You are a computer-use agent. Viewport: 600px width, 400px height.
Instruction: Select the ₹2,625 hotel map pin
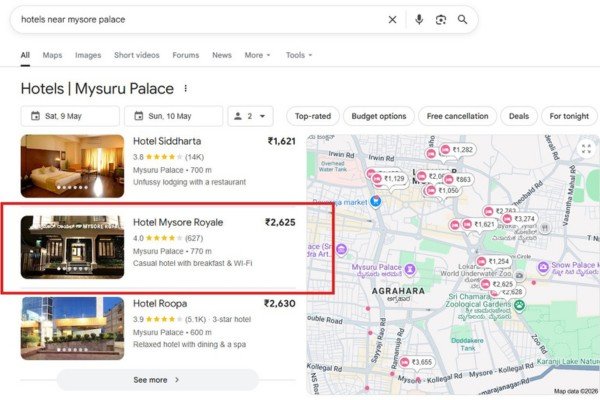pyautogui.click(x=497, y=284)
